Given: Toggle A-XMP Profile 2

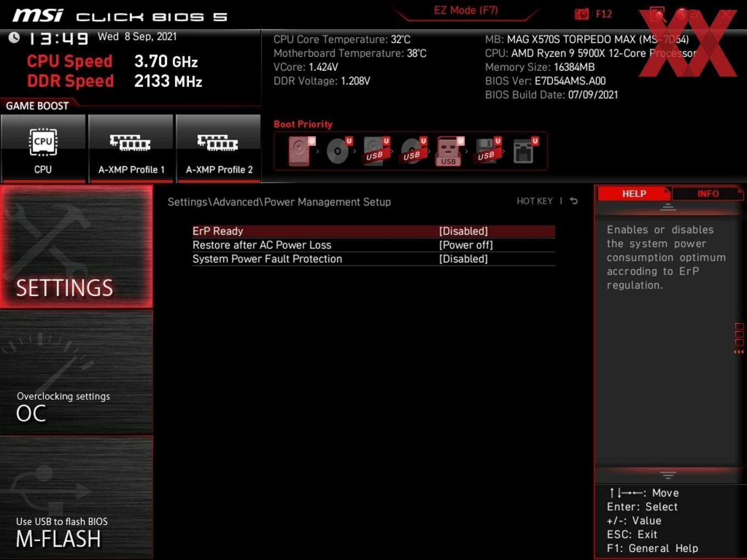Looking at the screenshot, I should [x=218, y=148].
